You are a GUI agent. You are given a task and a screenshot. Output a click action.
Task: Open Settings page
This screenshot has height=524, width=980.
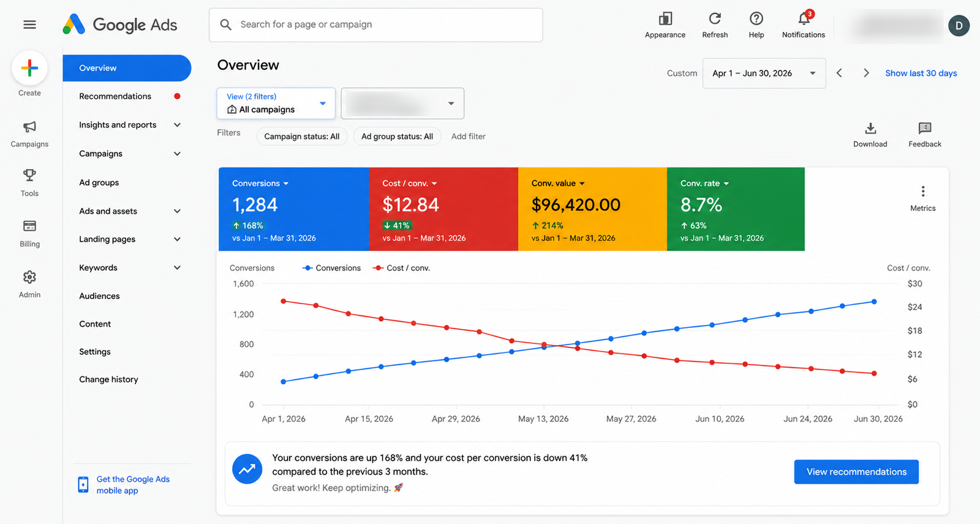95,352
